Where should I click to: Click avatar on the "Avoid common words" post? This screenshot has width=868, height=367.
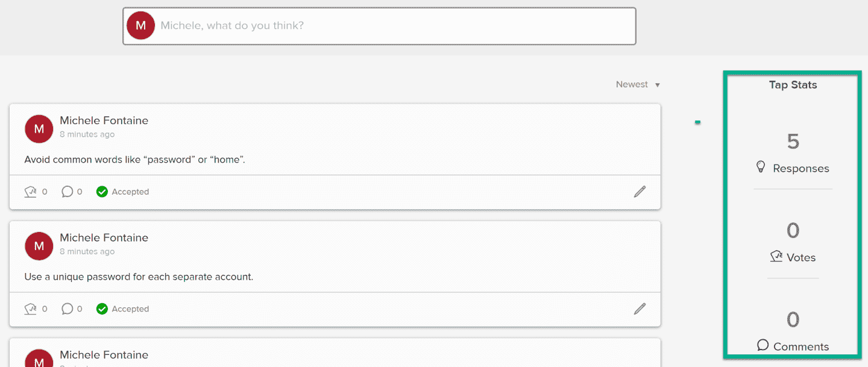[39, 129]
